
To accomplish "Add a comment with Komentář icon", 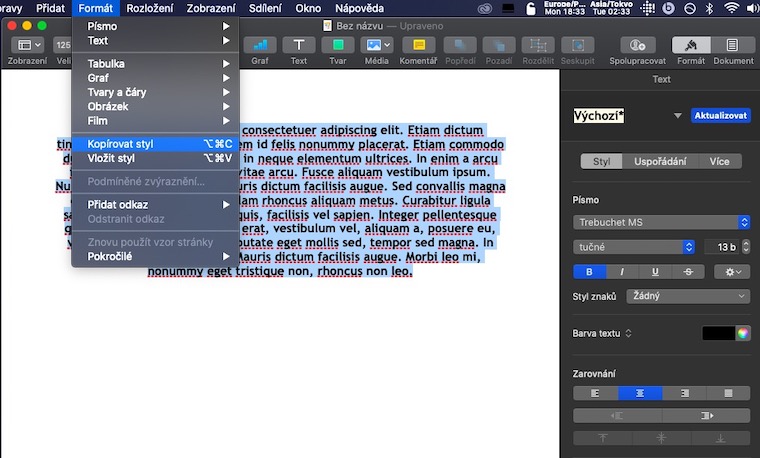I will pyautogui.click(x=419, y=45).
